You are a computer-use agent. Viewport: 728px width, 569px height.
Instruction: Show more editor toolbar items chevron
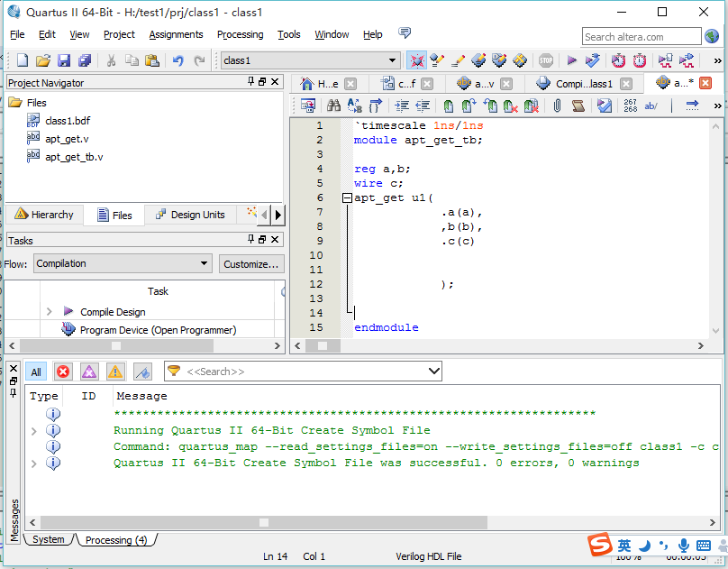717,106
